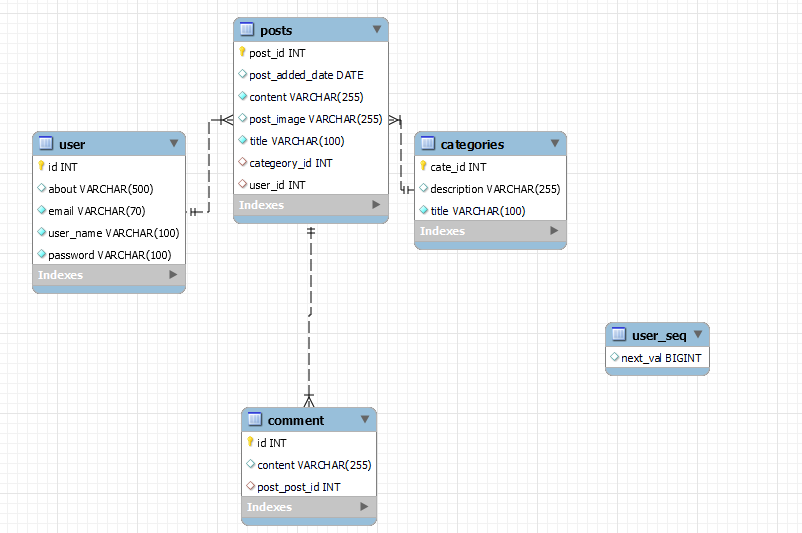Screen dimensions: 802x533
Task: Click the user_id foreign key icon
Action: pos(242,184)
